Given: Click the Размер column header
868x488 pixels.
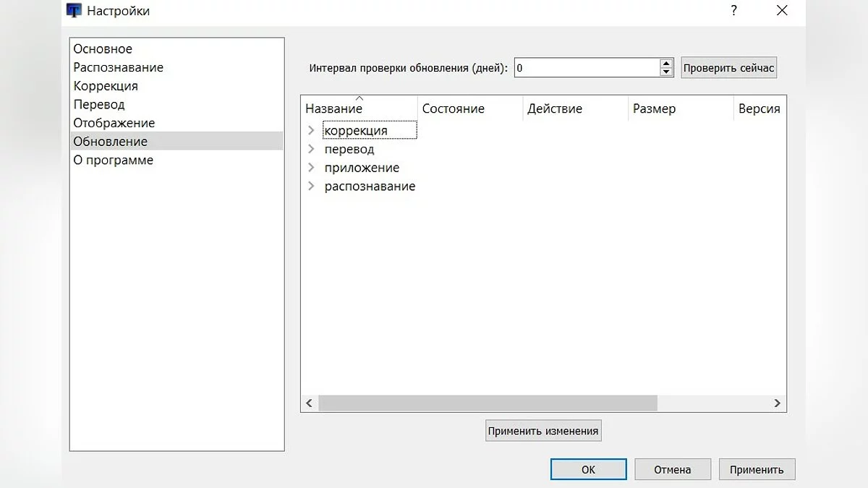Looking at the screenshot, I should coord(681,108).
